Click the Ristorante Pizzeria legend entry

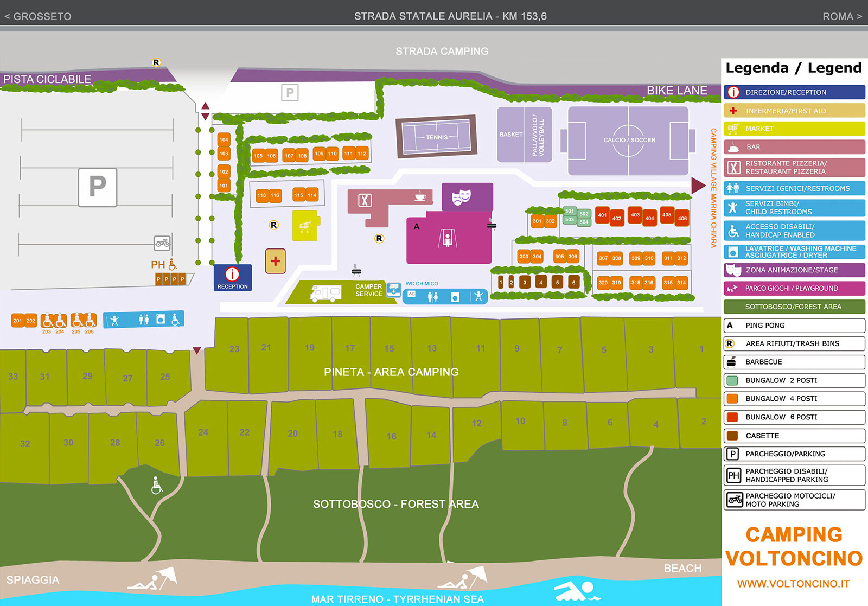click(794, 167)
